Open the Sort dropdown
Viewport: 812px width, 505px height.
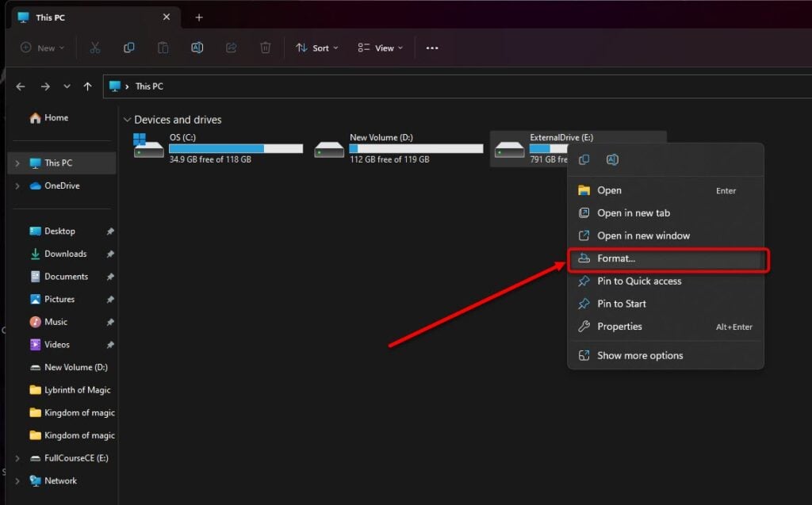click(316, 48)
